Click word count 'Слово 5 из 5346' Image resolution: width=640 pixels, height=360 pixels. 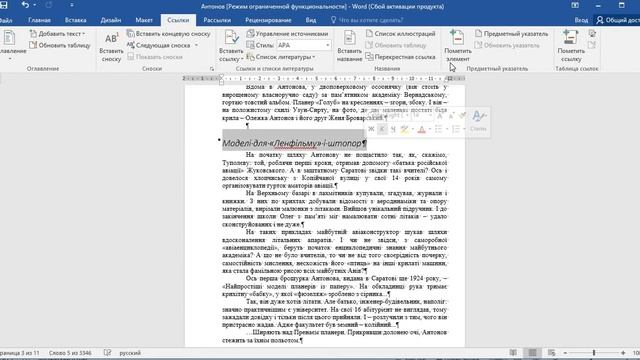(70, 353)
